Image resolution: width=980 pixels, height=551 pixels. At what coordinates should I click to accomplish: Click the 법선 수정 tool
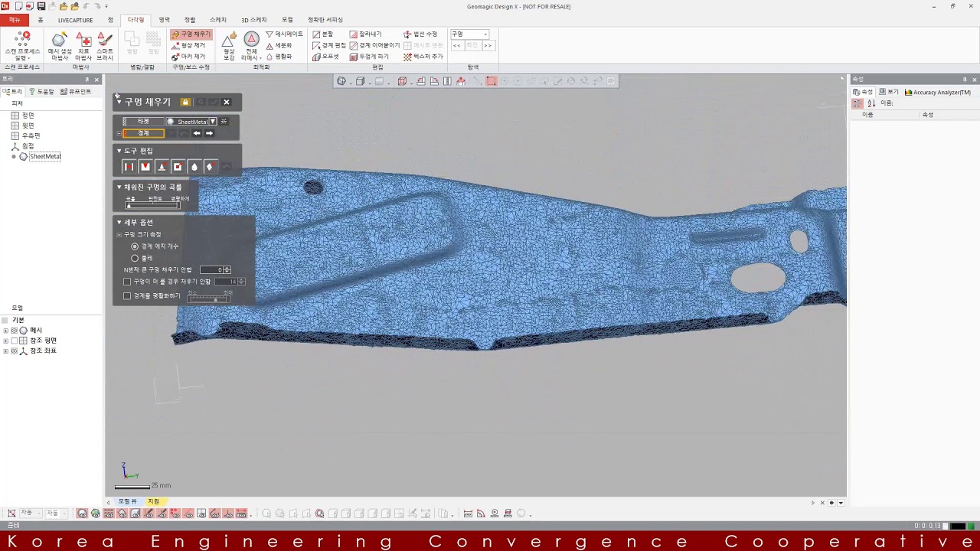pos(421,34)
